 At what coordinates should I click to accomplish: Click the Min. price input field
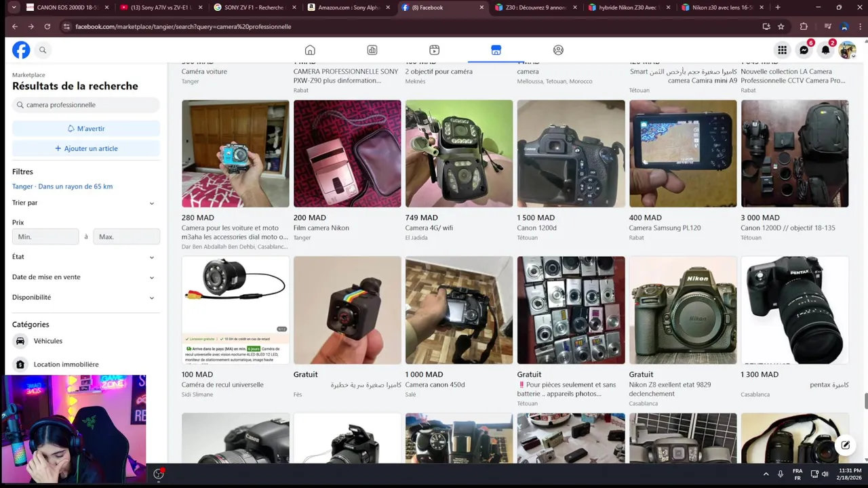click(45, 237)
